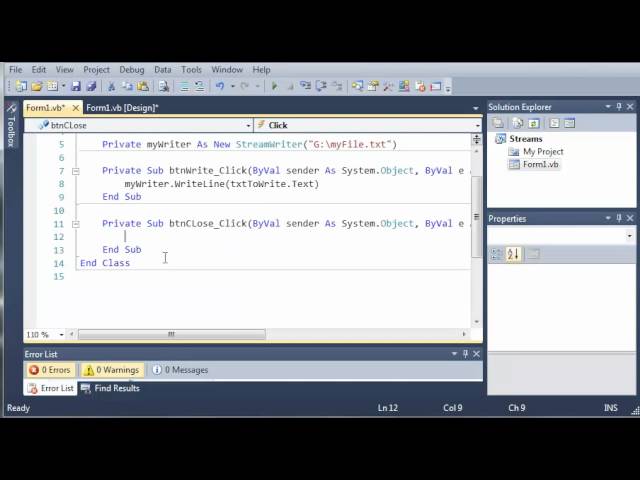Collapse the btnWrite_Click sub outline
Viewport: 640px width, 480px height.
(x=76, y=171)
